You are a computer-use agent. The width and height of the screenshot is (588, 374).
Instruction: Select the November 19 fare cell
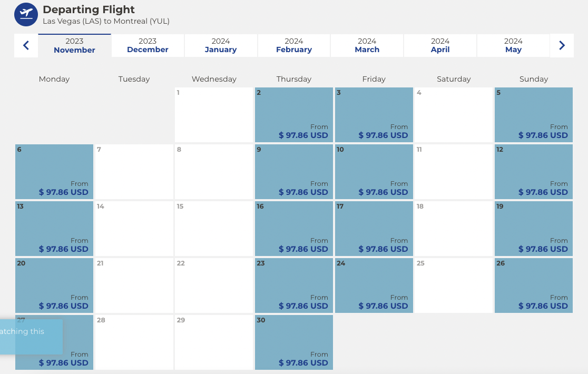pos(533,228)
